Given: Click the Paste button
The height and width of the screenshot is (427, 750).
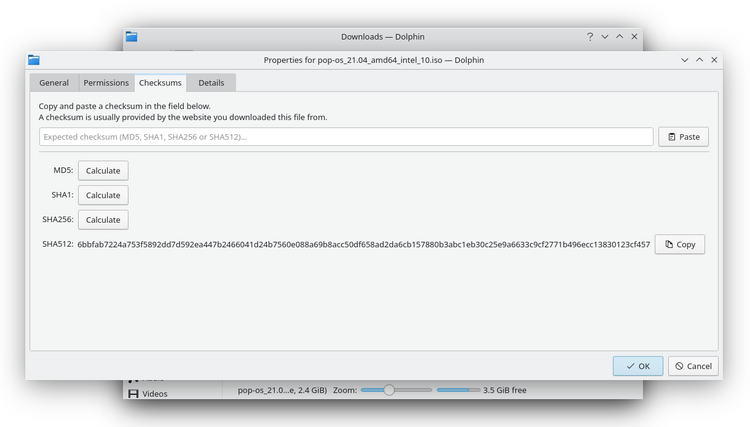Looking at the screenshot, I should coord(683,137).
